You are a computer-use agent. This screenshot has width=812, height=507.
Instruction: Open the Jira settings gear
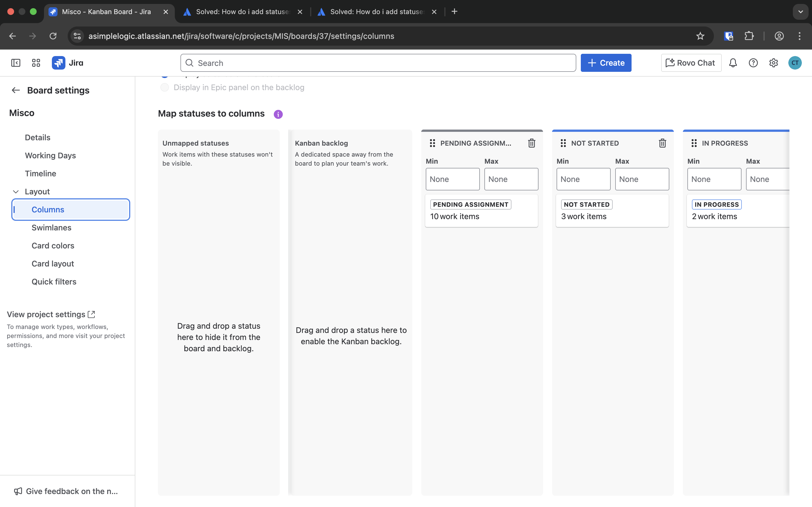pos(773,63)
